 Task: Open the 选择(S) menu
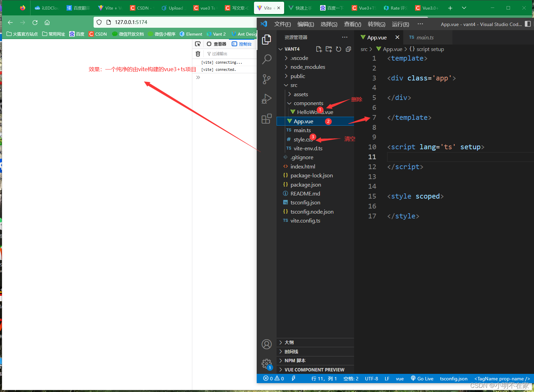coord(329,24)
